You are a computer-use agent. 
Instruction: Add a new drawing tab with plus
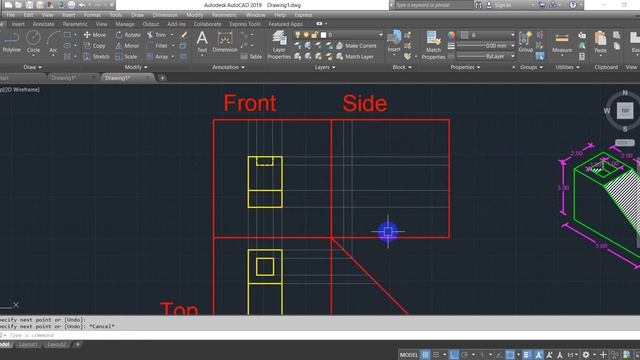(162, 78)
